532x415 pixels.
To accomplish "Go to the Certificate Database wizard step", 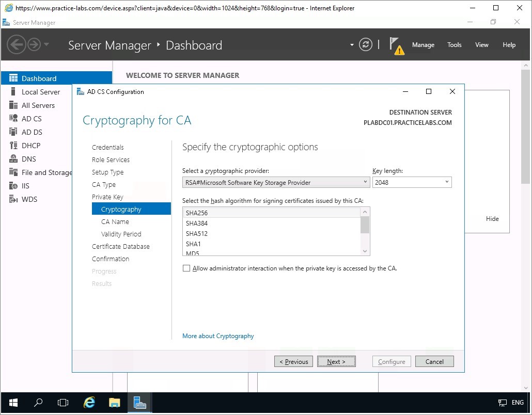I will 120,247.
